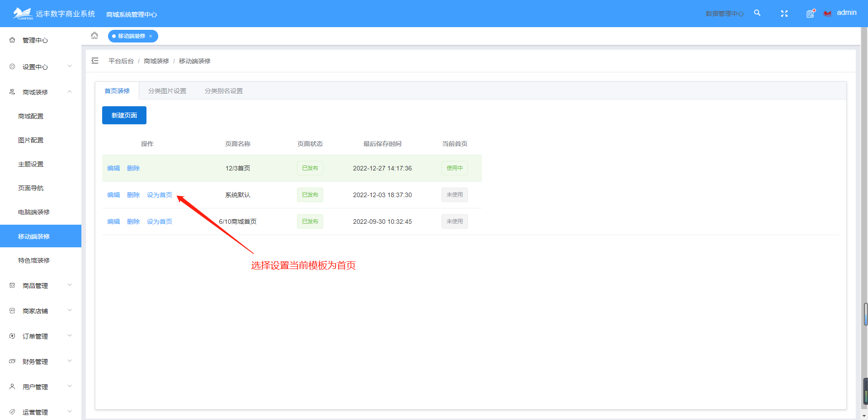Click the 商品管理 sidebar icon

(12, 285)
